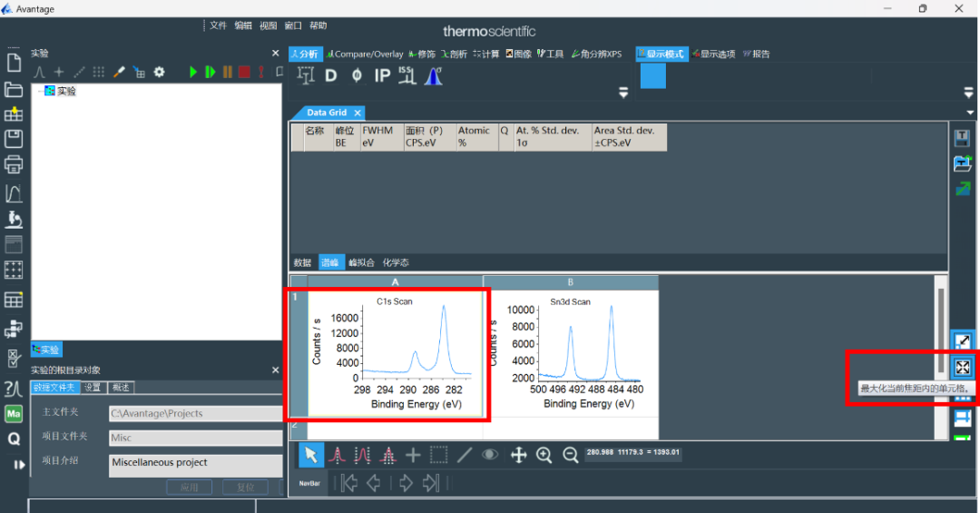This screenshot has width=980, height=513.
Task: Select the Sn3d Scan spectrum thumbnail
Action: coord(571,353)
